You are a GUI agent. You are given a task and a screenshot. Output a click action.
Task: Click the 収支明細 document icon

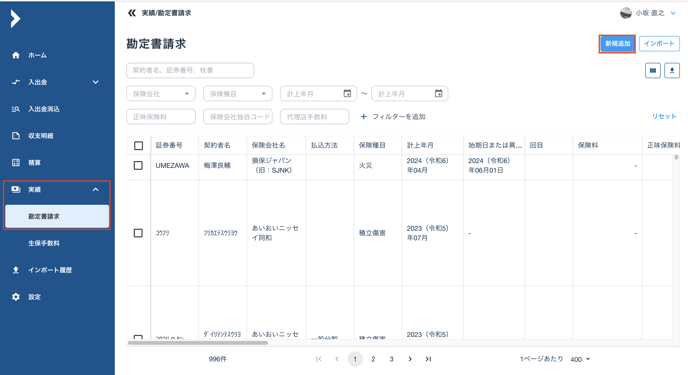(16, 136)
